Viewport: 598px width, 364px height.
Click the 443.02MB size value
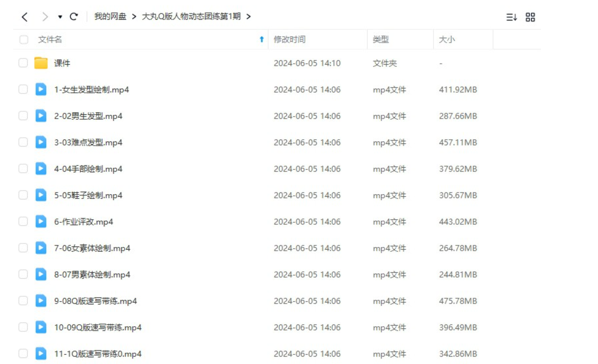tap(458, 222)
